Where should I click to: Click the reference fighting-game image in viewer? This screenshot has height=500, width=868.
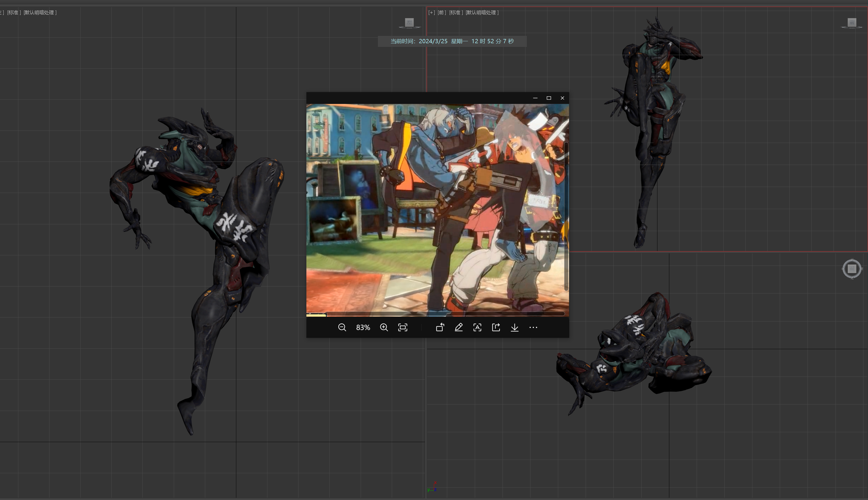point(437,210)
